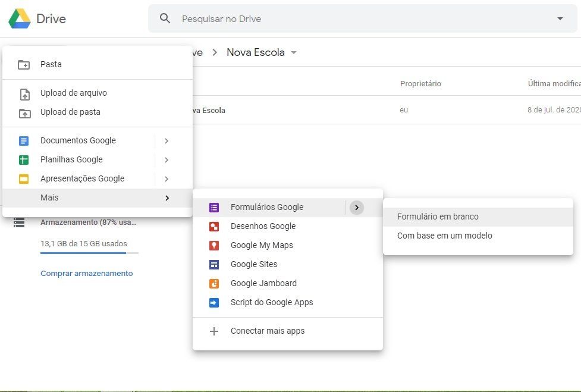Choose Conectar mais apps
The image size is (581, 392).
288,331
